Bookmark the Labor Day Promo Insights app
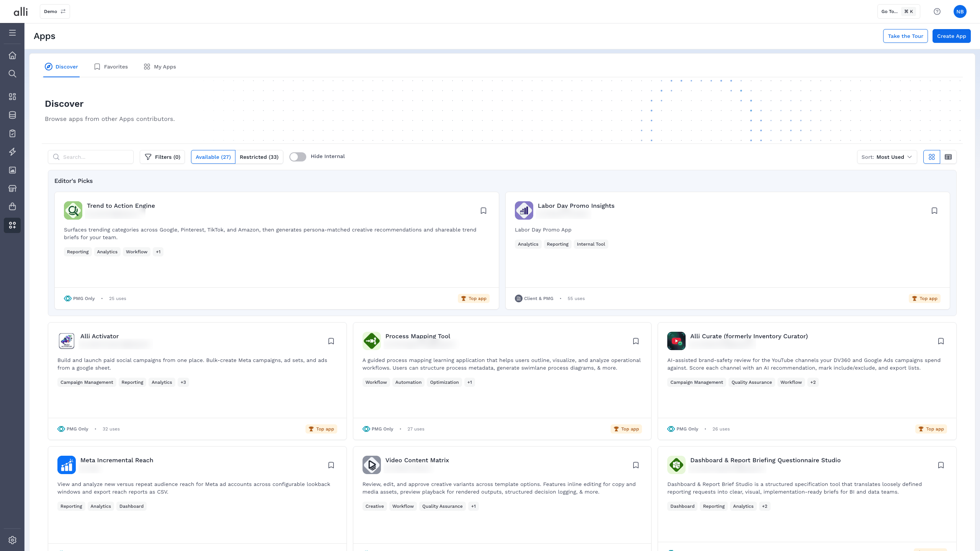 (934, 211)
